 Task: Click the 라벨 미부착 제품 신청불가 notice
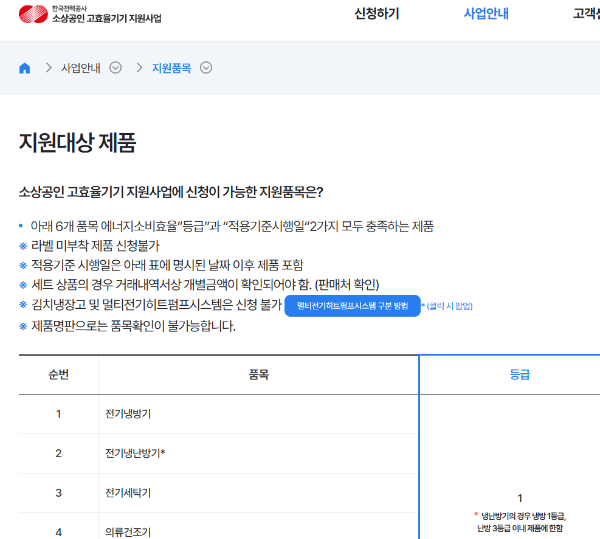tap(95, 245)
